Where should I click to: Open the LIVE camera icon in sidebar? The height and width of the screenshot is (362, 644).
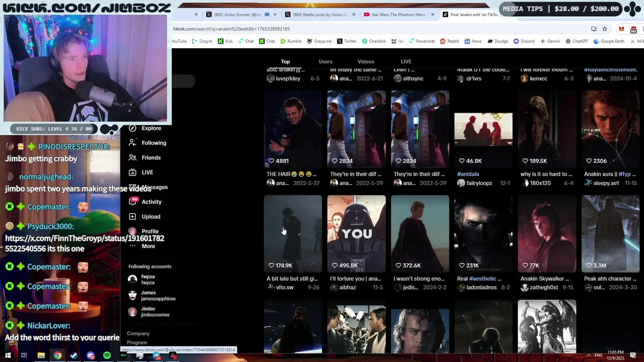(132, 172)
